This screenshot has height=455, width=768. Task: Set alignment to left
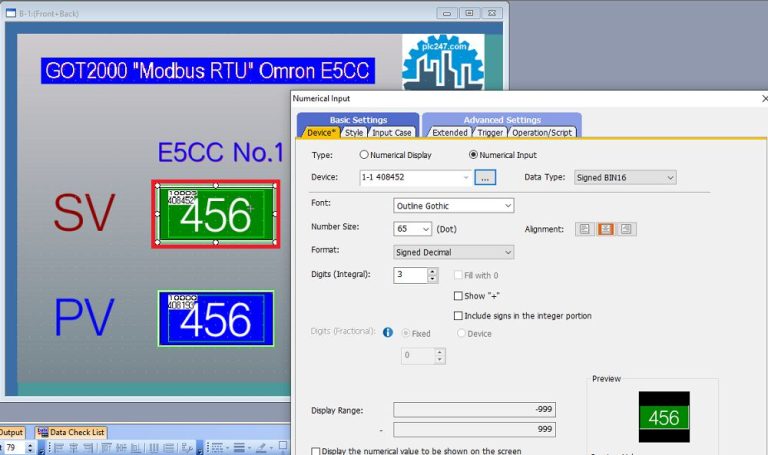(x=585, y=229)
